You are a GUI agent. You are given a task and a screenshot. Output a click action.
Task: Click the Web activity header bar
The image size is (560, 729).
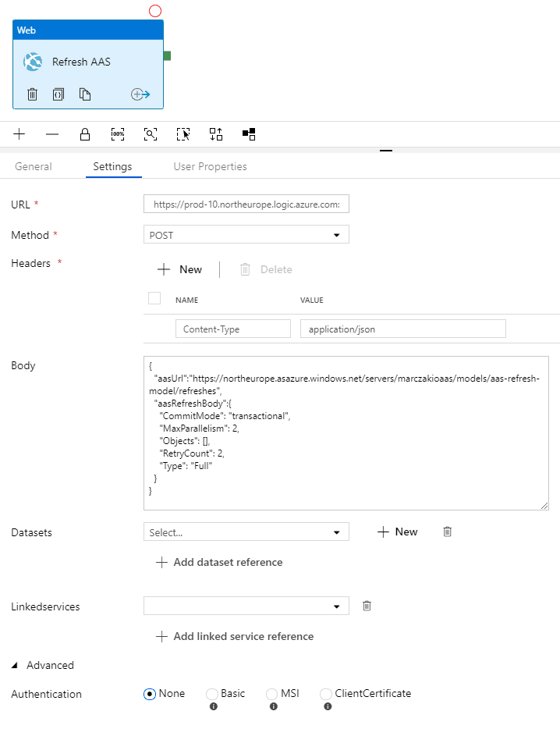point(88,30)
